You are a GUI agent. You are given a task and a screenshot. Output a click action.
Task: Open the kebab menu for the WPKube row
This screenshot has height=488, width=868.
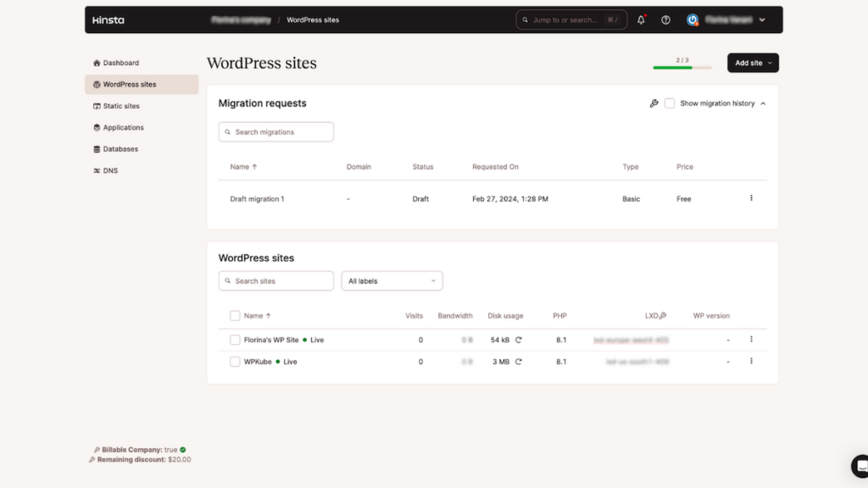tap(751, 361)
